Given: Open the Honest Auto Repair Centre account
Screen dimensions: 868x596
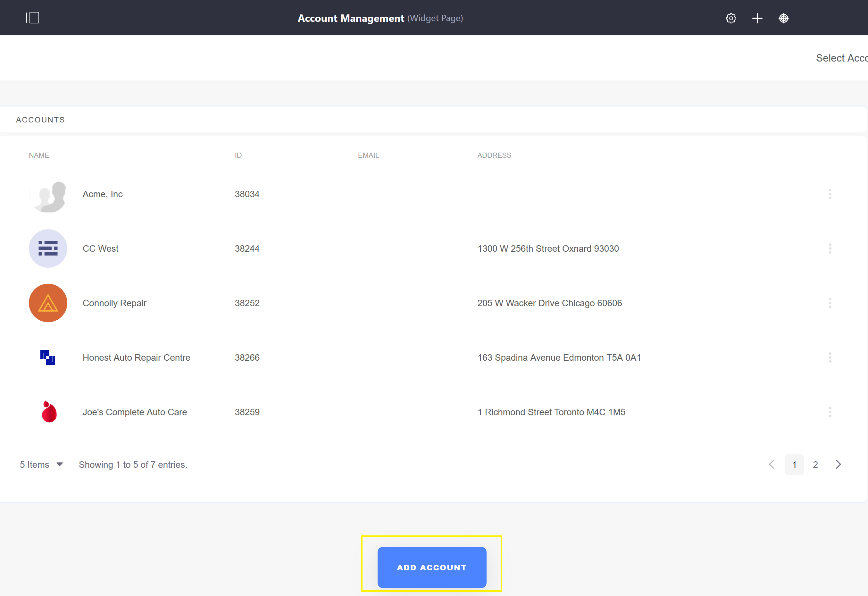Looking at the screenshot, I should 136,357.
